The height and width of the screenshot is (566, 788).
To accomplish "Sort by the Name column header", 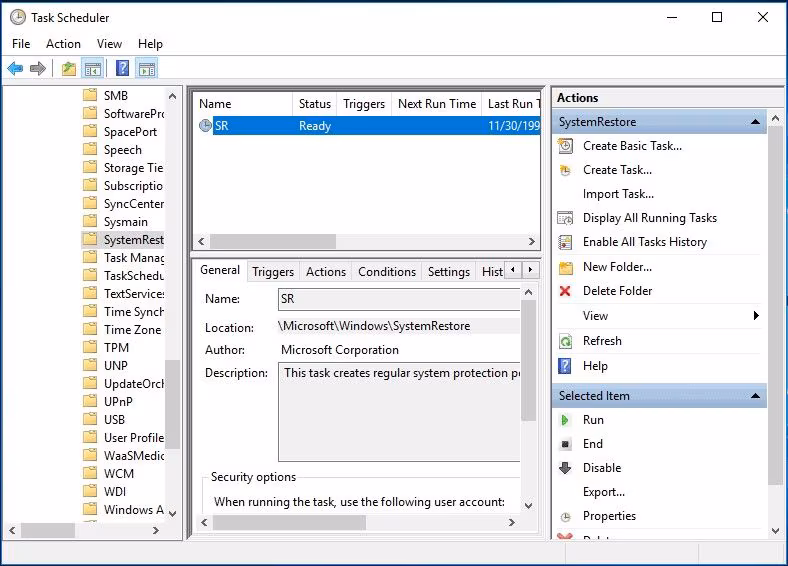I will (243, 104).
